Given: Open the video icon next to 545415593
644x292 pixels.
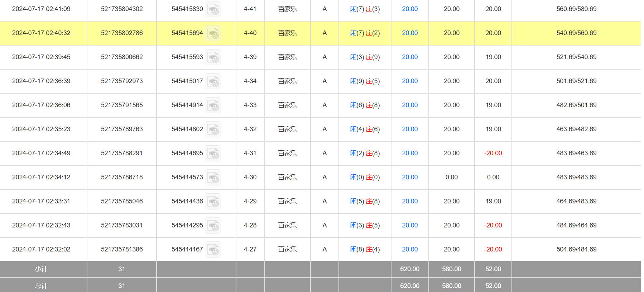Looking at the screenshot, I should [x=213, y=57].
